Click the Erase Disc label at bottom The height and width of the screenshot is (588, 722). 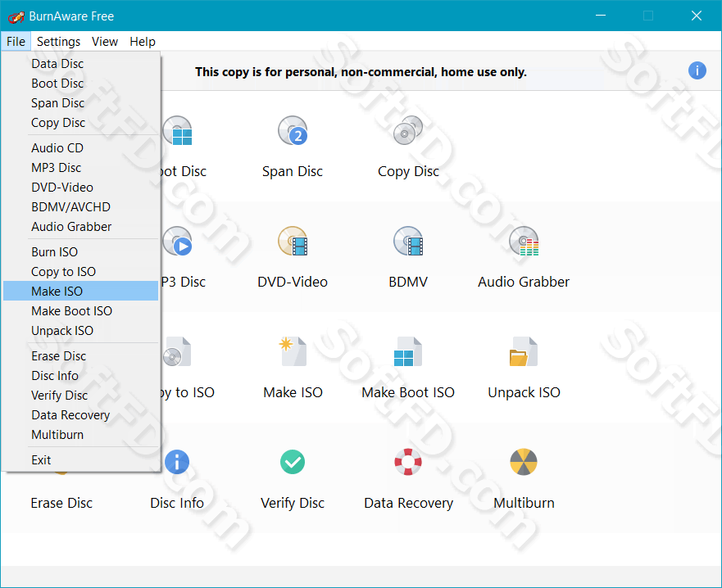point(61,503)
